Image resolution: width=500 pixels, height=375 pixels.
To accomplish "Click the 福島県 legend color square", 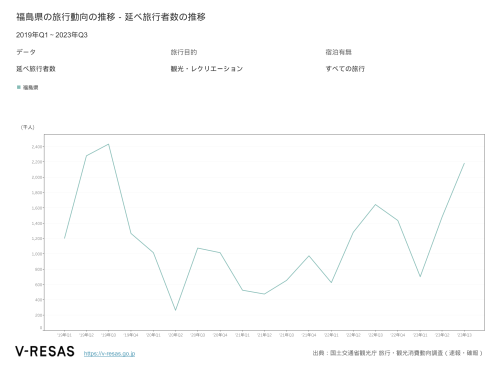I will point(19,87).
